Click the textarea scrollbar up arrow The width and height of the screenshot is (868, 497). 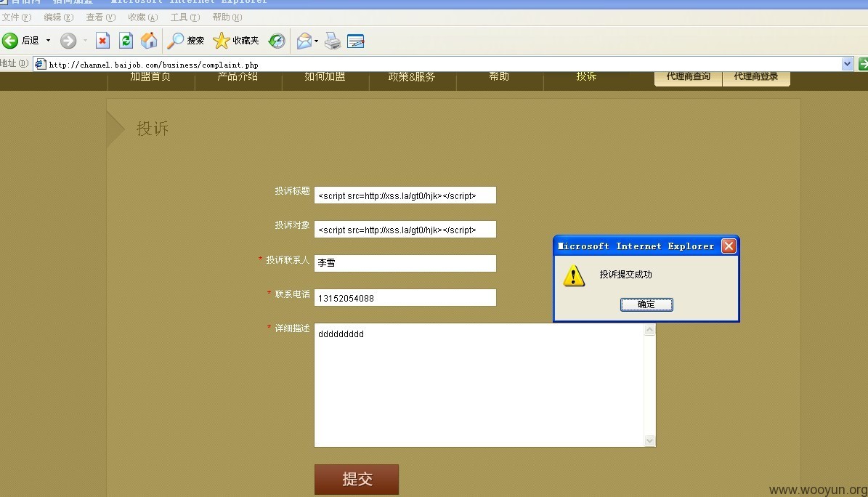point(650,330)
